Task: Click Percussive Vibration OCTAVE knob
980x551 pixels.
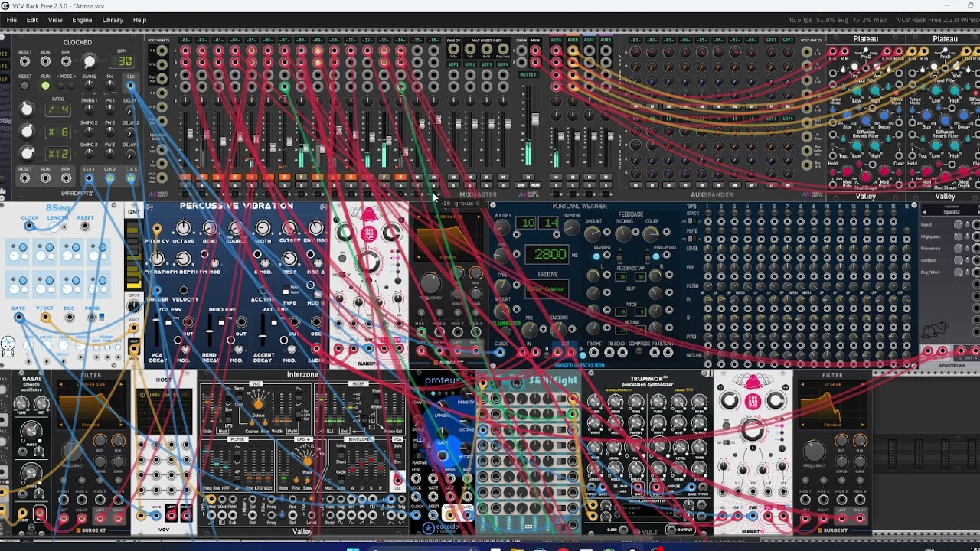Action: 184,227
